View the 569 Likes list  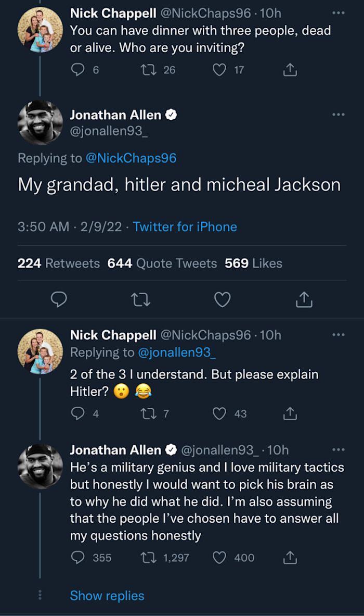(x=253, y=263)
